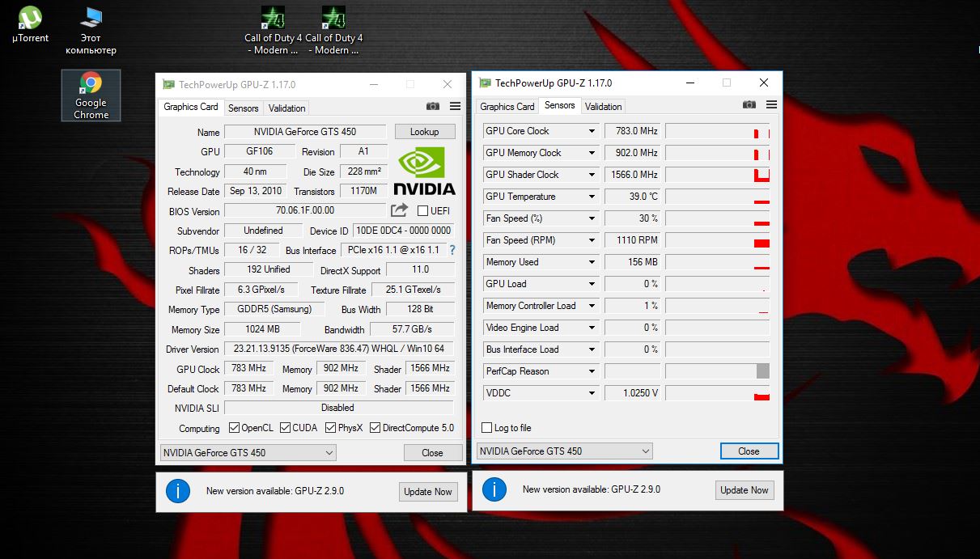Open GPU Memory Clock sensor dropdown
The image size is (980, 559).
coord(592,153)
